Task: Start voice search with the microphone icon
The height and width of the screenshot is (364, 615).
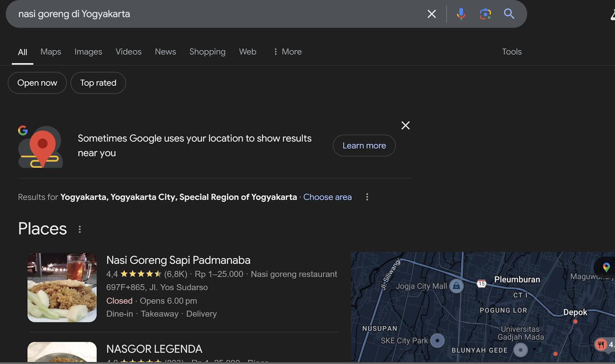Action: click(x=461, y=14)
